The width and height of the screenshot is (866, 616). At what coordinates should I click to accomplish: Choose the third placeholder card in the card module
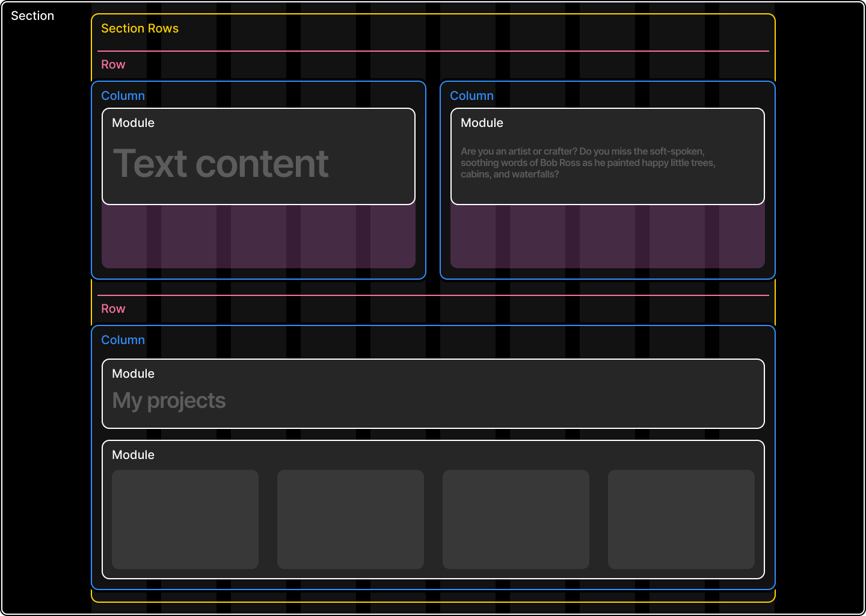516,519
